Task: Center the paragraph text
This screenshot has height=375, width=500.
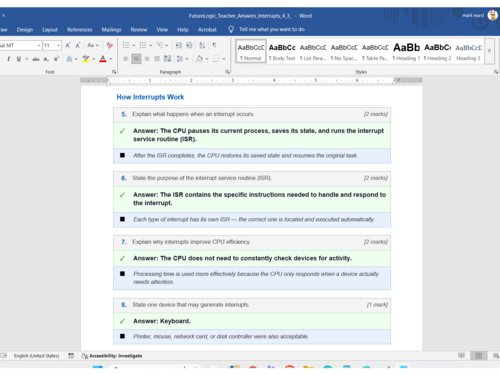Action: point(136,59)
